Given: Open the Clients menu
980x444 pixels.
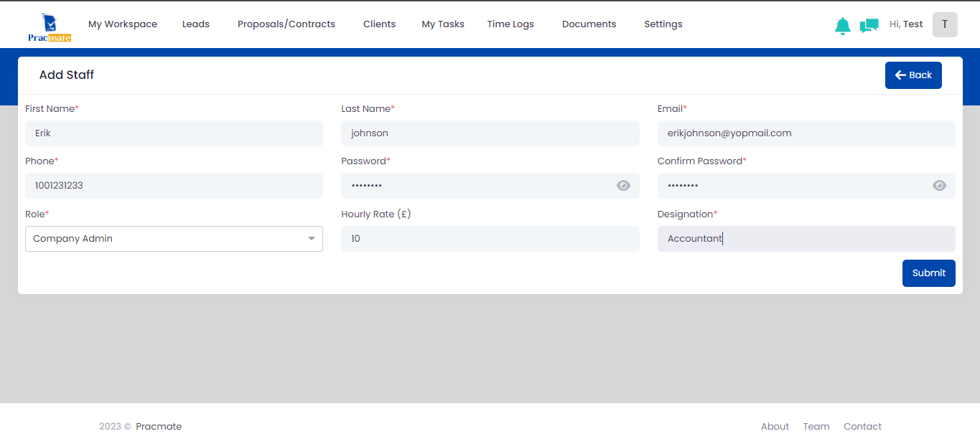Looking at the screenshot, I should tap(379, 24).
